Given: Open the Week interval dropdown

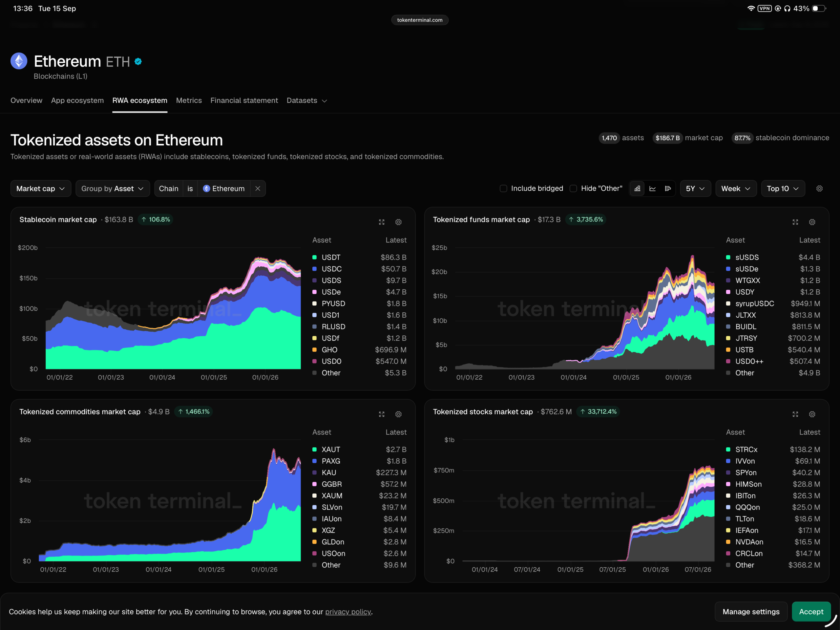Looking at the screenshot, I should [736, 189].
